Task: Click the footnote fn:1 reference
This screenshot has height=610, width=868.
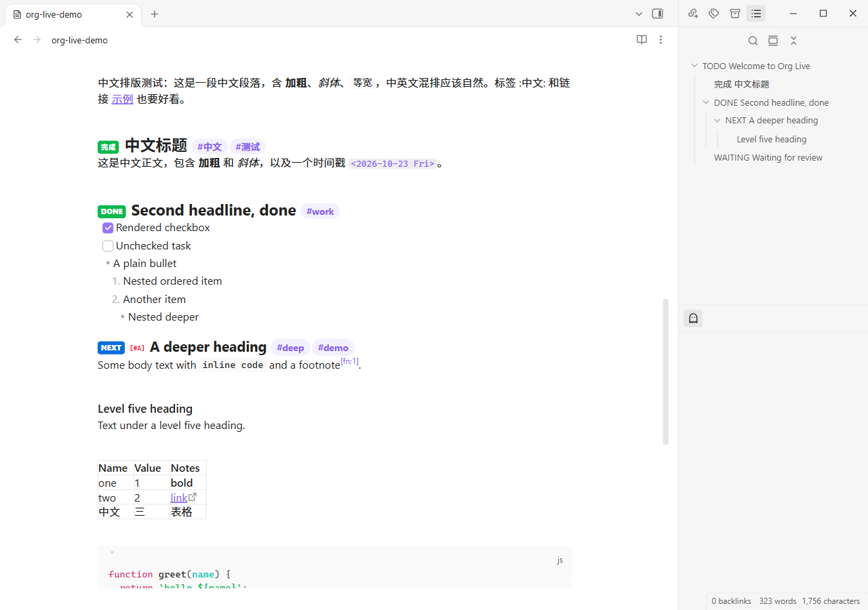Action: point(349,361)
